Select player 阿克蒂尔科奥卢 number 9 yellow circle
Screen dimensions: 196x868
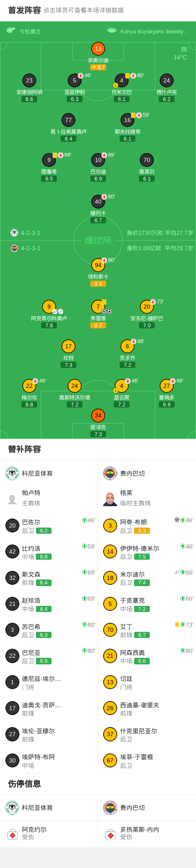(49, 307)
